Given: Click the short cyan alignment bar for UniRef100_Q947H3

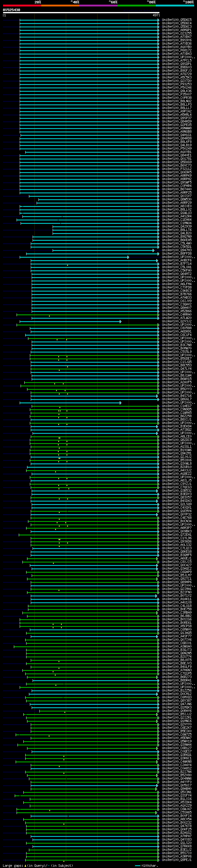Looking at the screenshot, I should (x=103, y=250).
